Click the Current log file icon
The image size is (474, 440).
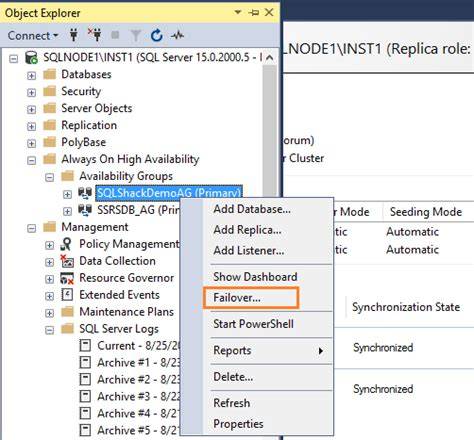(x=85, y=345)
